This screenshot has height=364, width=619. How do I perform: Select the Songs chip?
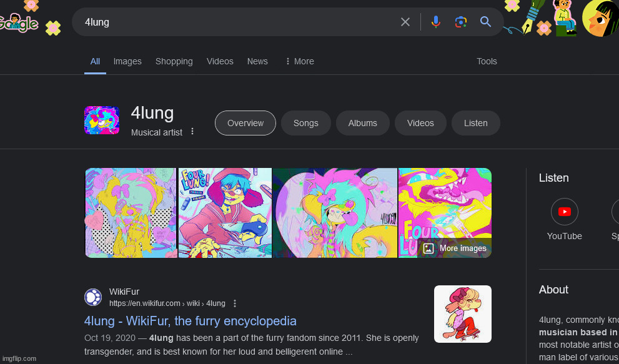coord(306,123)
